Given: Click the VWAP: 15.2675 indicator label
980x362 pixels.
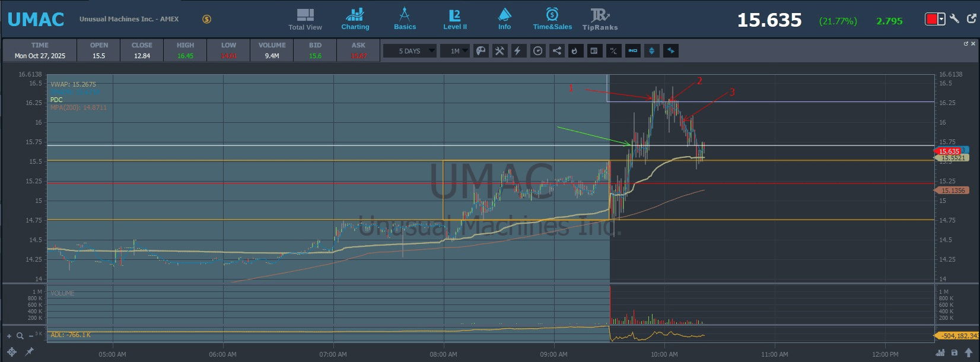Looking at the screenshot, I should [x=73, y=84].
